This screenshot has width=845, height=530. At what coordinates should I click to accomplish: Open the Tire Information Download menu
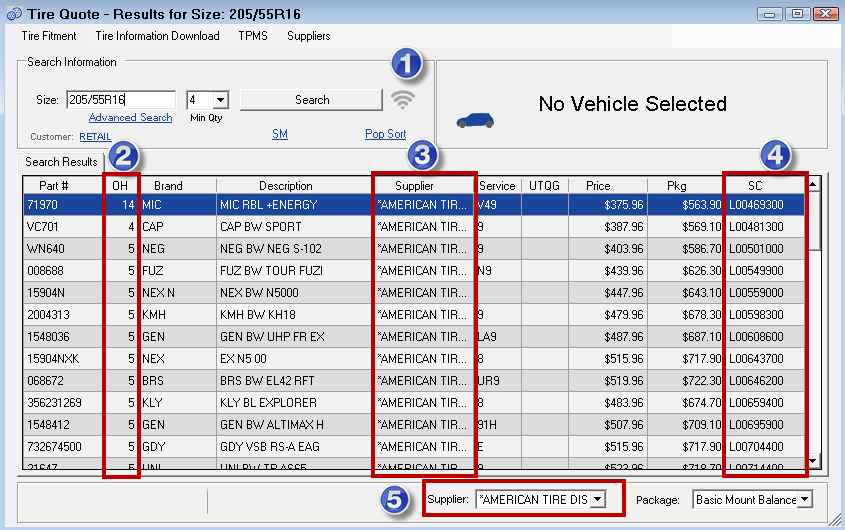[x=157, y=36]
